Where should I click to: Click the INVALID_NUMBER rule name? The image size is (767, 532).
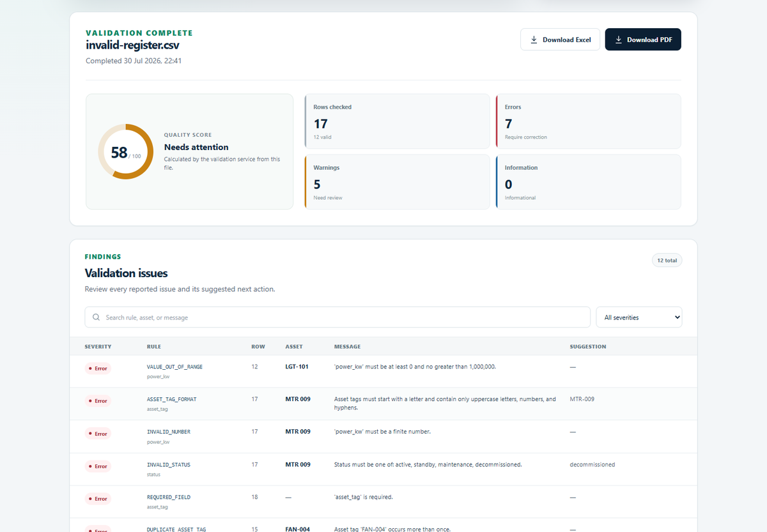[x=169, y=432]
